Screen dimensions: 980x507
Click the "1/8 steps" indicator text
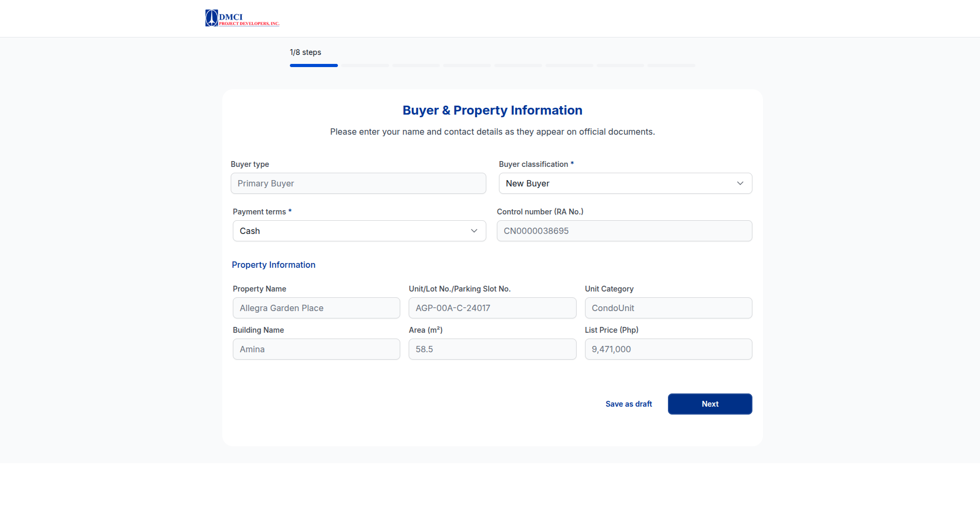(305, 52)
